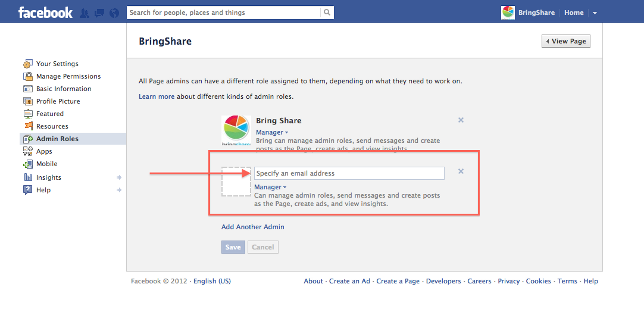
Task: Click the Facebook logo
Action: coord(45,13)
